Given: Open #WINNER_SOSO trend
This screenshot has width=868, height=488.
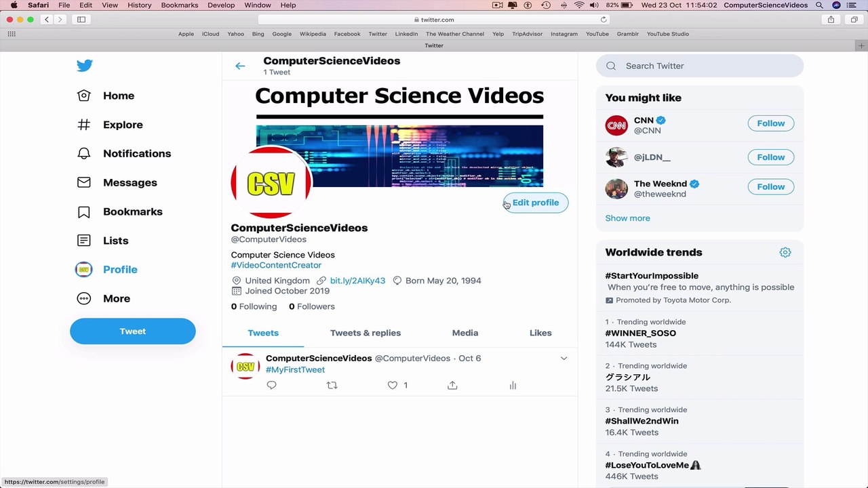Looking at the screenshot, I should [x=641, y=333].
